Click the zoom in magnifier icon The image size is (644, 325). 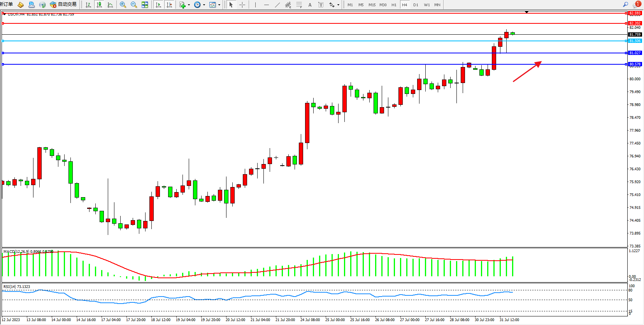point(123,5)
